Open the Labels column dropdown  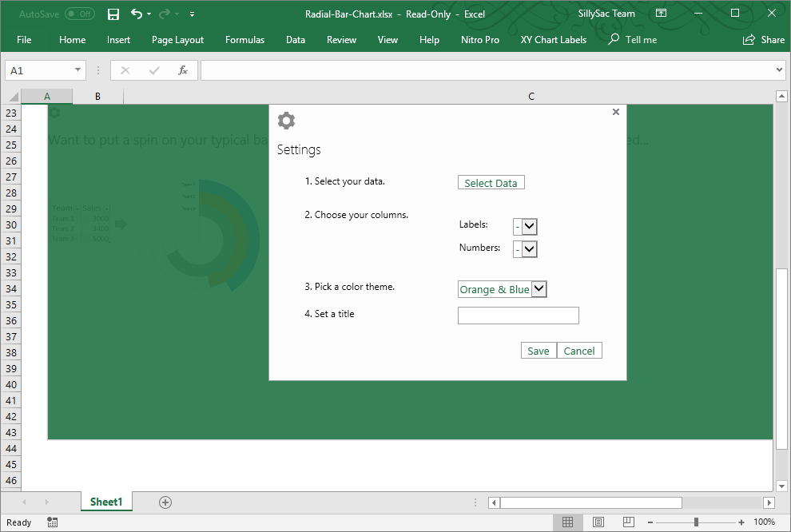(x=529, y=227)
